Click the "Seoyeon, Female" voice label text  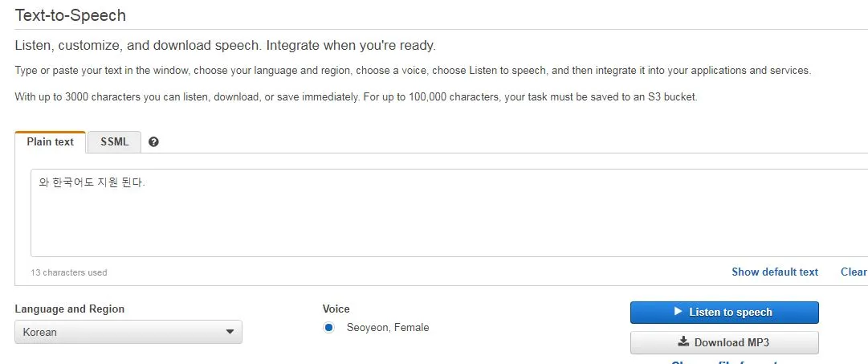[388, 327]
